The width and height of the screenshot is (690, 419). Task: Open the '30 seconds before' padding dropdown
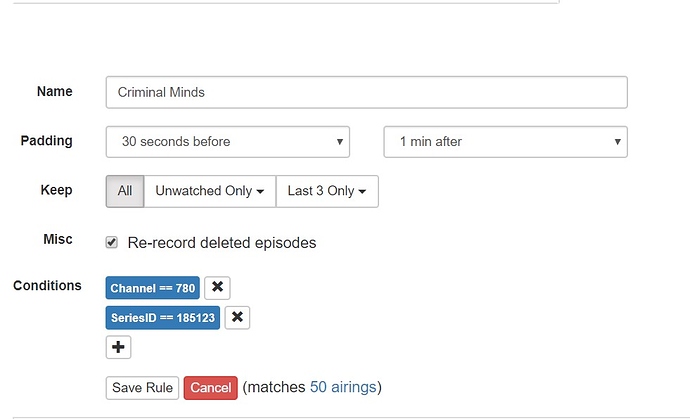click(227, 142)
